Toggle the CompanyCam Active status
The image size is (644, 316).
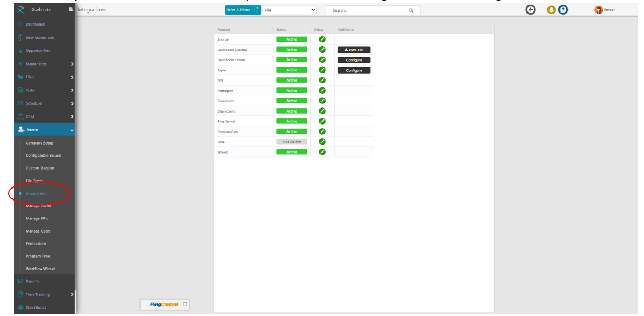[x=291, y=131]
